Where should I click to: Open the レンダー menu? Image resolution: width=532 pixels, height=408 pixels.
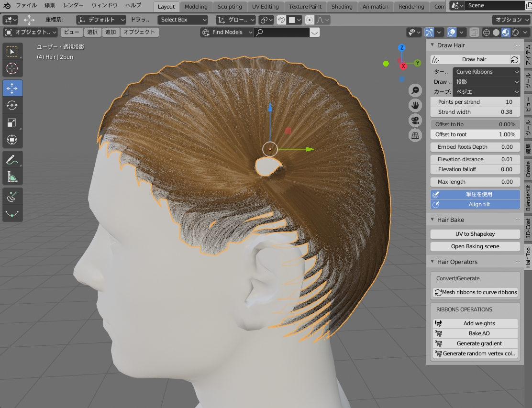(73, 6)
